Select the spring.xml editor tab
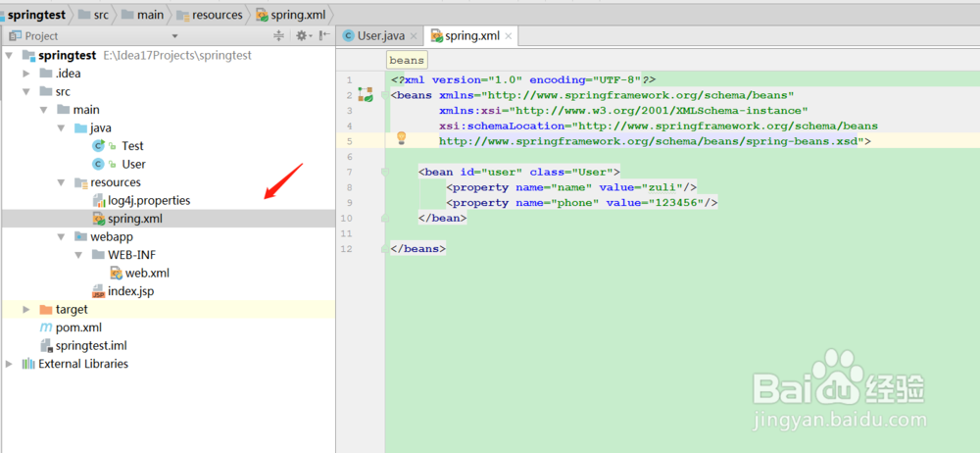980x453 pixels. (472, 36)
